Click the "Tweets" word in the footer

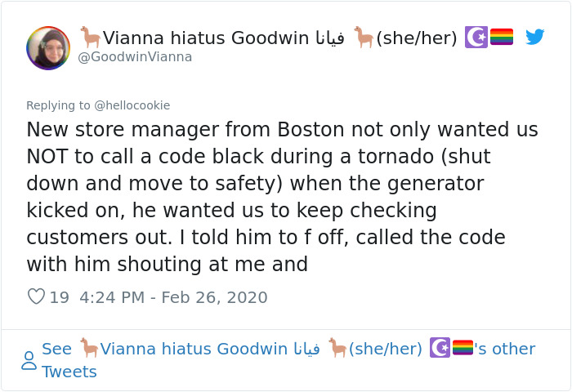click(x=69, y=372)
